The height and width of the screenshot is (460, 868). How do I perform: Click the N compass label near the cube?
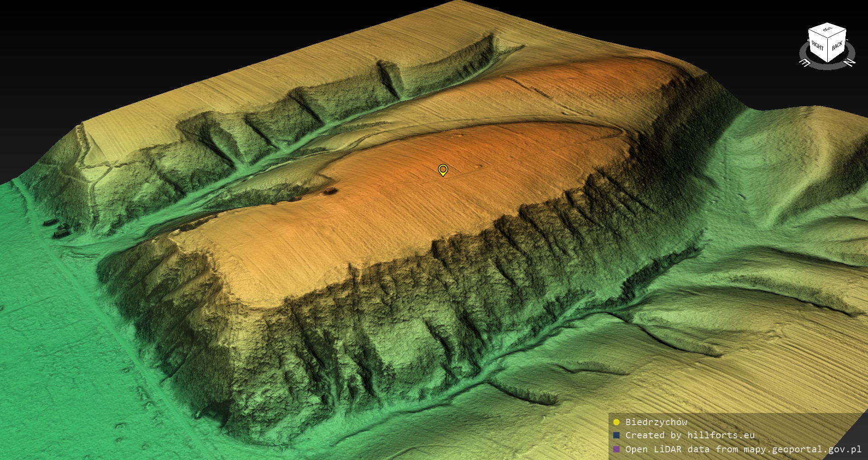(x=849, y=62)
